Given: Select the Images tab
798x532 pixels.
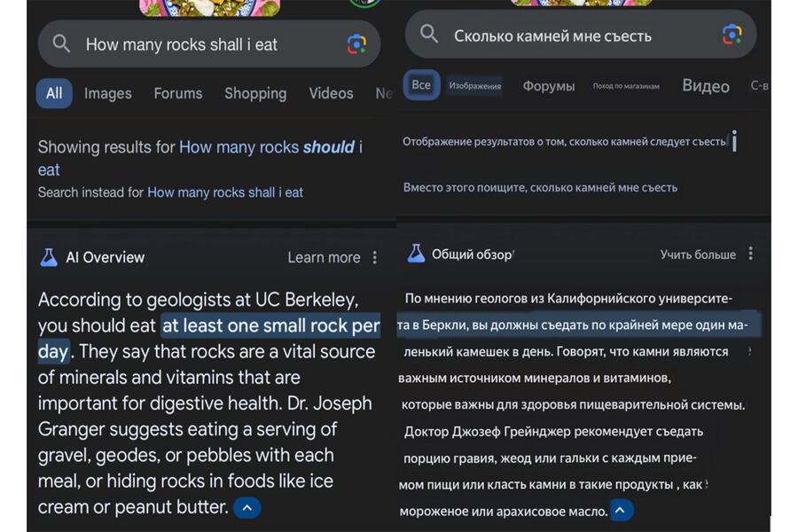Looking at the screenshot, I should [107, 93].
